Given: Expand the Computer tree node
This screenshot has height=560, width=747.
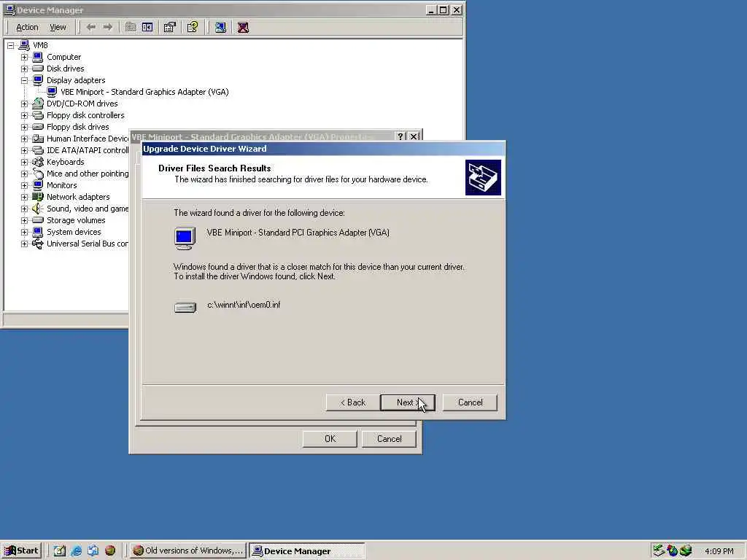Looking at the screenshot, I should pos(24,57).
